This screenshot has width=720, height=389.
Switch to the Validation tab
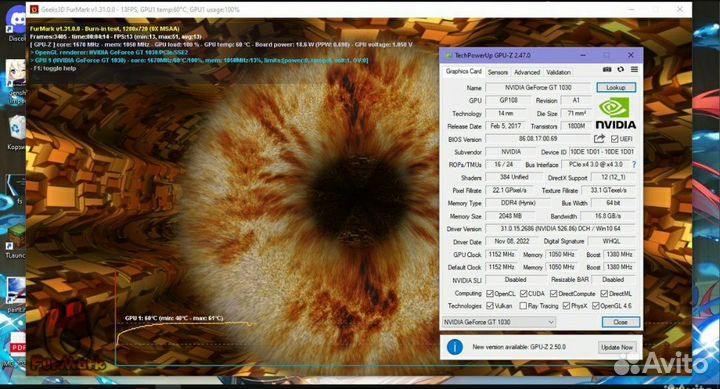pos(558,72)
